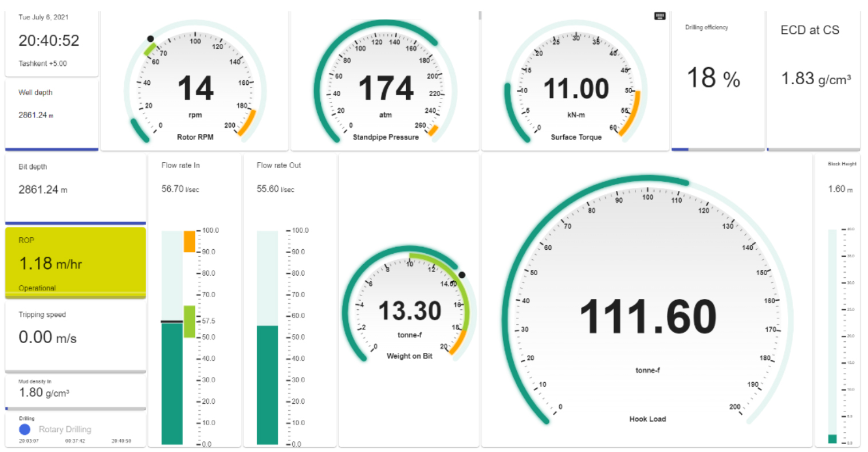Select the yellow ROP card
Viewport: 868px width, 452px height.
coord(75,262)
